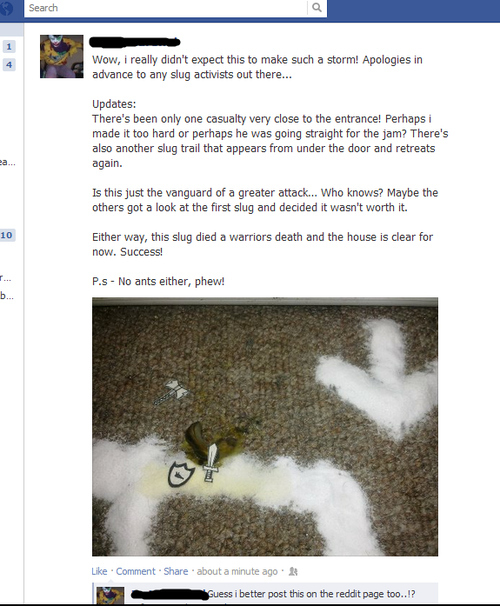The image size is (500, 606).
Task: Click the search magnifier icon
Action: coord(316,7)
